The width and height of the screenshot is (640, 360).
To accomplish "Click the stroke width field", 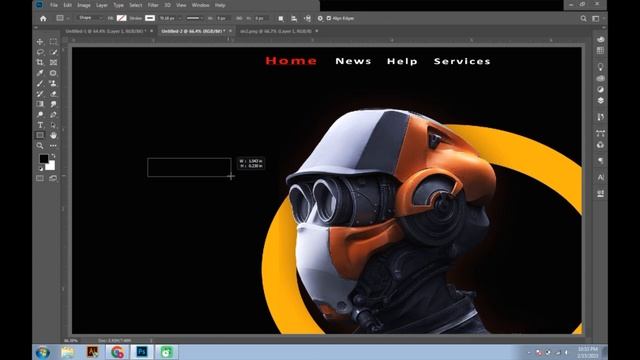I will 168,18.
